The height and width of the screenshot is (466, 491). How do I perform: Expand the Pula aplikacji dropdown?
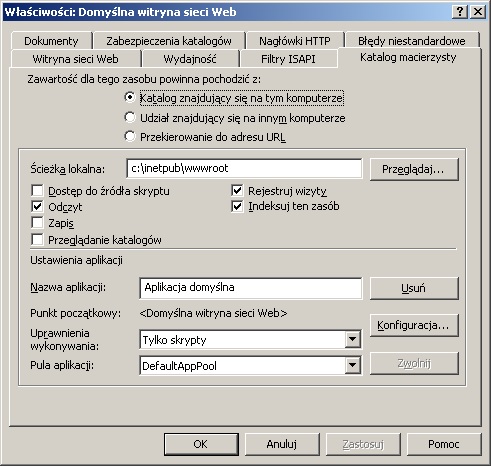[x=352, y=365]
